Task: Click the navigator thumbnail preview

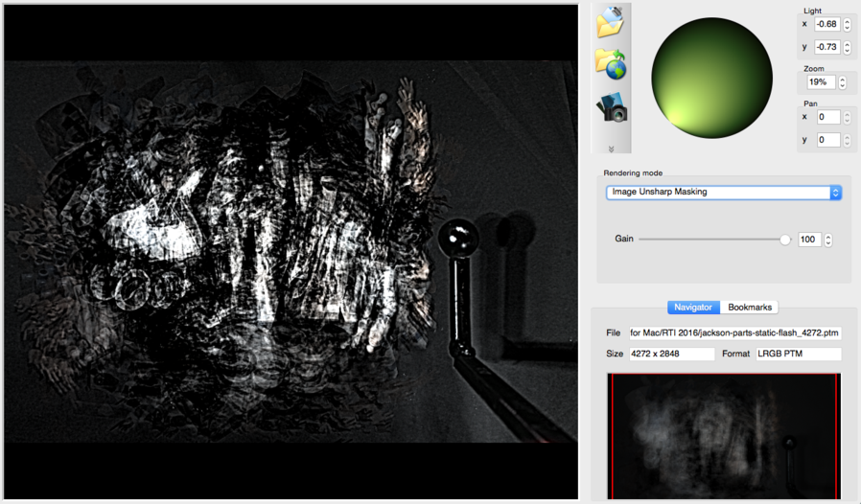Action: 724,437
